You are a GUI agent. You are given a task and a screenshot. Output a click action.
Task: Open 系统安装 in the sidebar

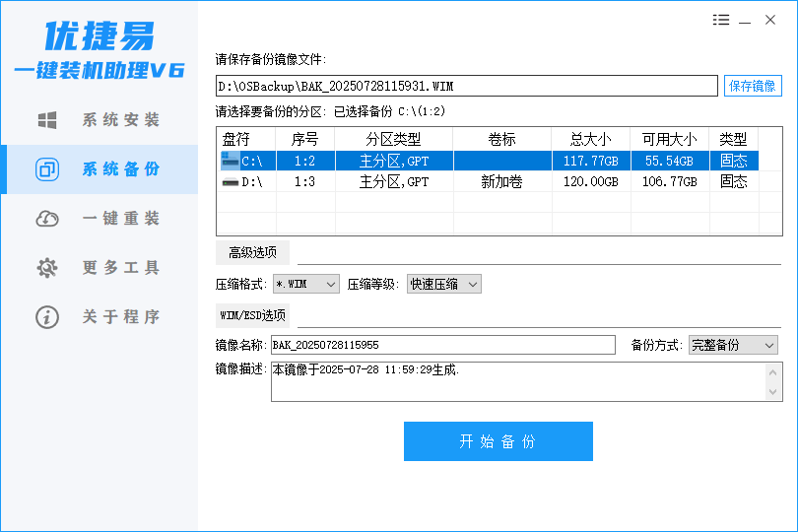(x=100, y=120)
